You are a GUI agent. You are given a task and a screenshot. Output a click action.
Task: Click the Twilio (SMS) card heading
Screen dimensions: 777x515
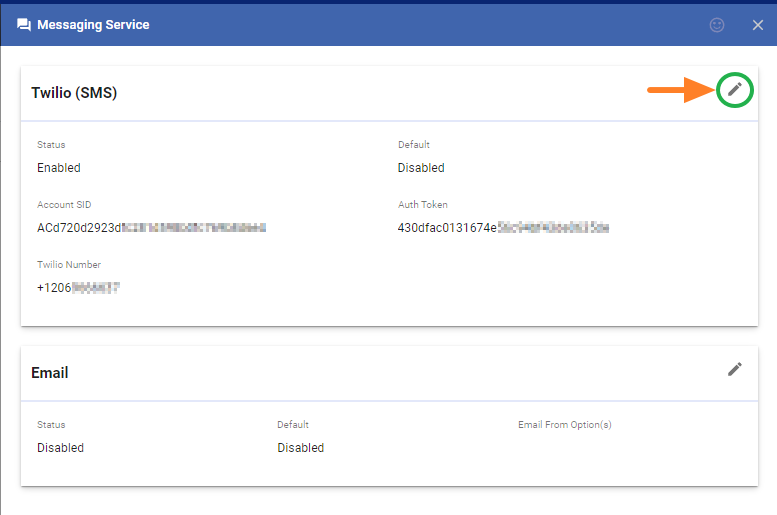click(x=74, y=93)
